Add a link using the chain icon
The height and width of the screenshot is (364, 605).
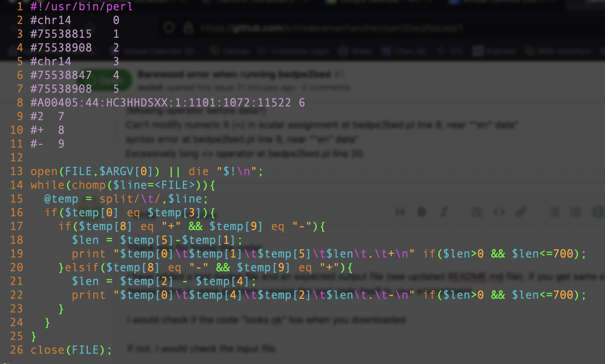[521, 213]
